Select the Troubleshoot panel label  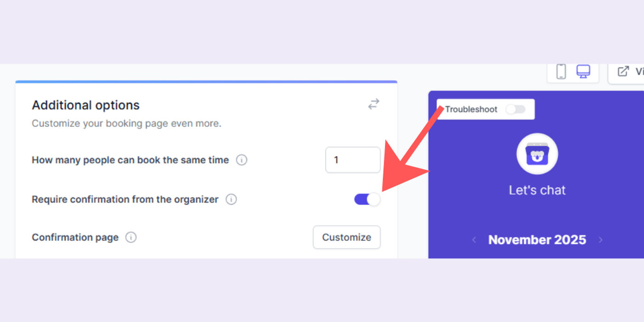pos(471,109)
